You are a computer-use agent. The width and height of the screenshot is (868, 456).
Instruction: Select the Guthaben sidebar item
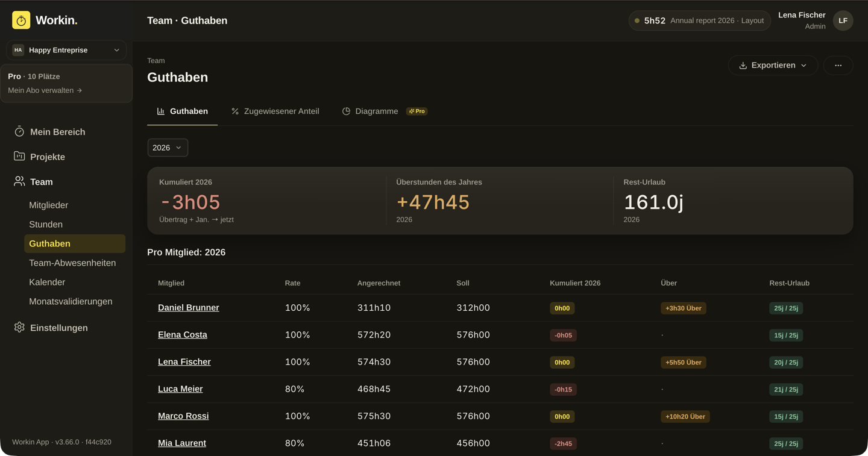[75, 243]
